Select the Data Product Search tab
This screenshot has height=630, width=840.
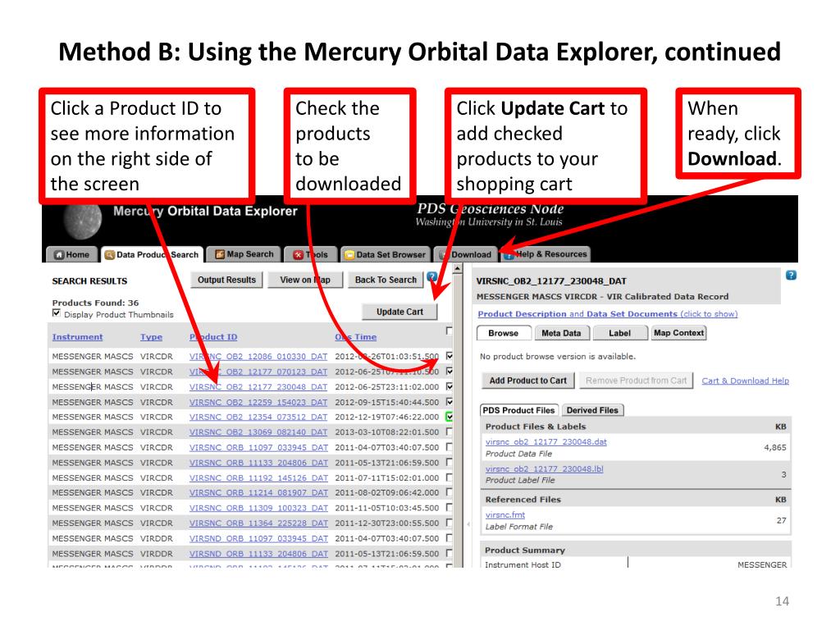pos(152,254)
